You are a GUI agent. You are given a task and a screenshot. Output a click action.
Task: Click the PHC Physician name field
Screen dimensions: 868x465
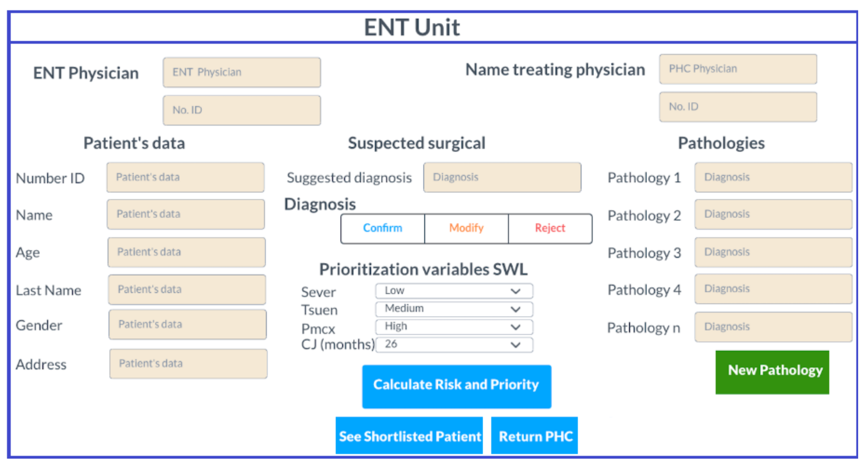click(738, 69)
